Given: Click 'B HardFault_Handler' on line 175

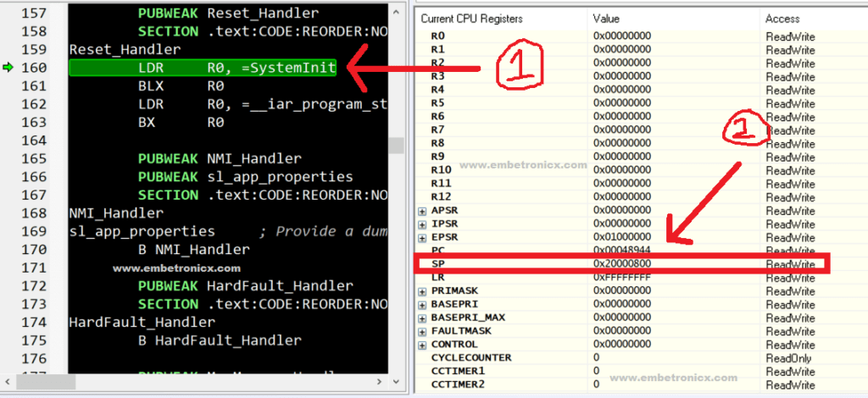Looking at the screenshot, I should click(220, 340).
